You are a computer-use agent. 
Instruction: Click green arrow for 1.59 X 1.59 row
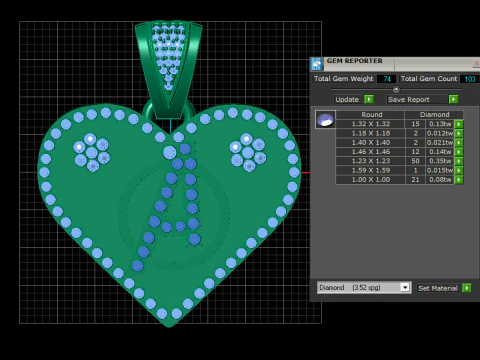pyautogui.click(x=459, y=170)
